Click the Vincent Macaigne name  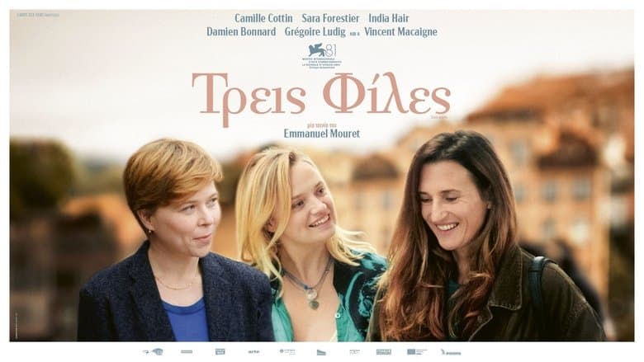point(400,32)
